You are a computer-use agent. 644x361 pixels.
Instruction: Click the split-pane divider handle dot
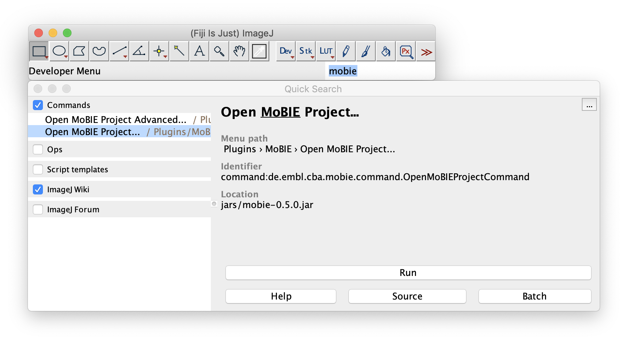214,204
